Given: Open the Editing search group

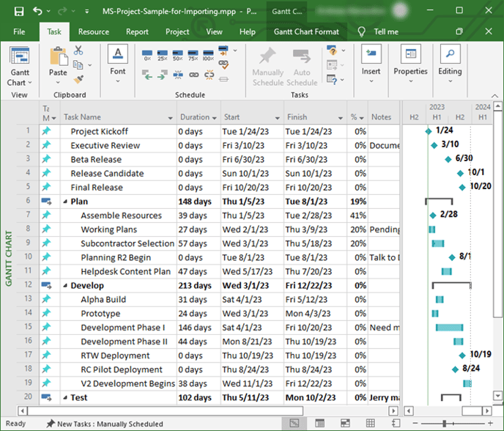Looking at the screenshot, I should coord(450,64).
